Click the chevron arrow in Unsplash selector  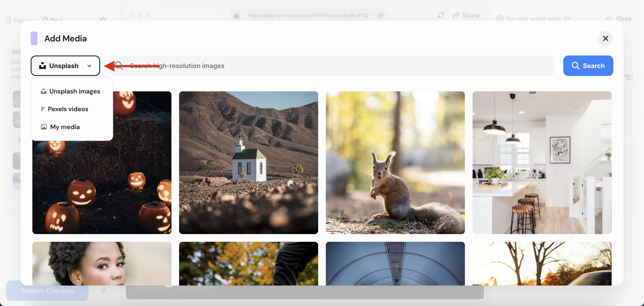click(x=89, y=66)
